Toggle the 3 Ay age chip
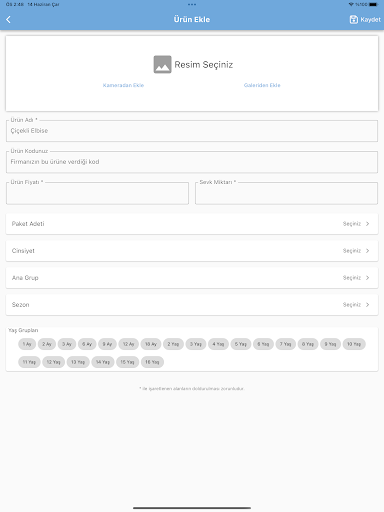Viewport: 384px width, 512px height. pos(67,344)
